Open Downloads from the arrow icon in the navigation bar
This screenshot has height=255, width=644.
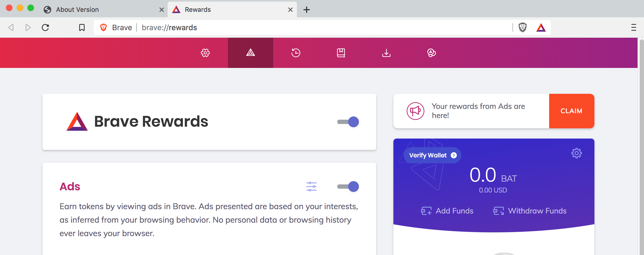coord(386,53)
